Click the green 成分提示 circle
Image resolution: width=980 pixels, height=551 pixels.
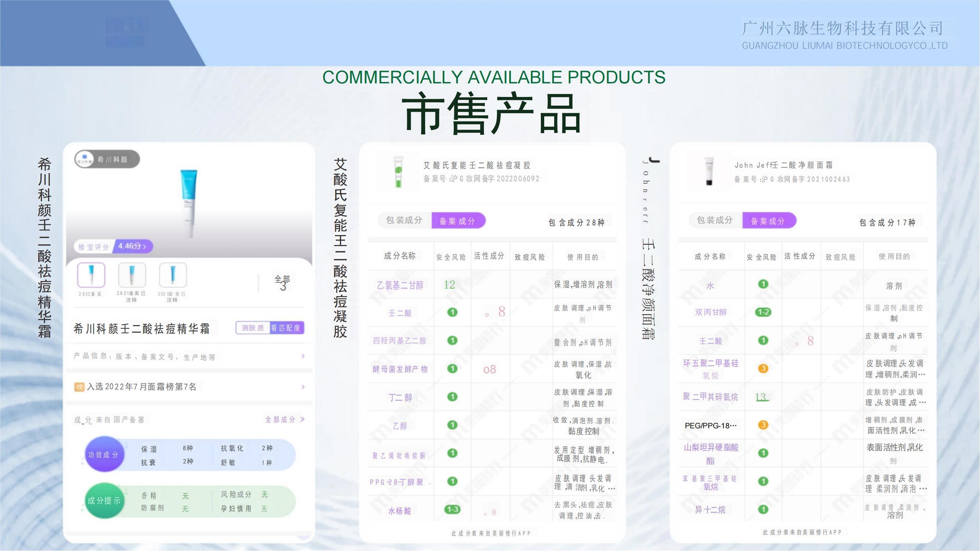pyautogui.click(x=104, y=500)
